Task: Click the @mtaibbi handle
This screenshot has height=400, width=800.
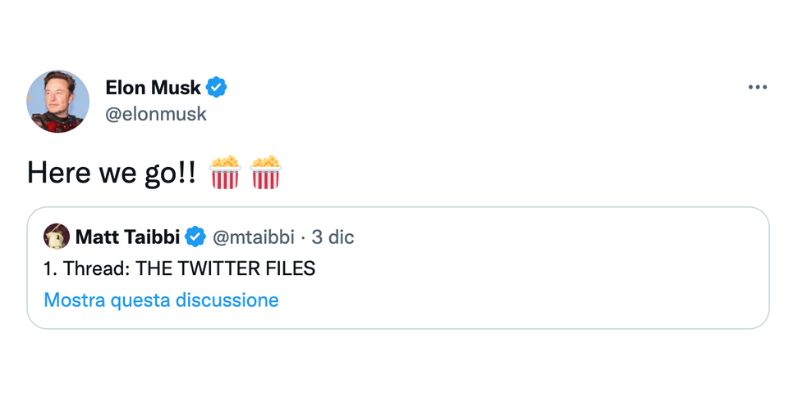Action: point(254,237)
